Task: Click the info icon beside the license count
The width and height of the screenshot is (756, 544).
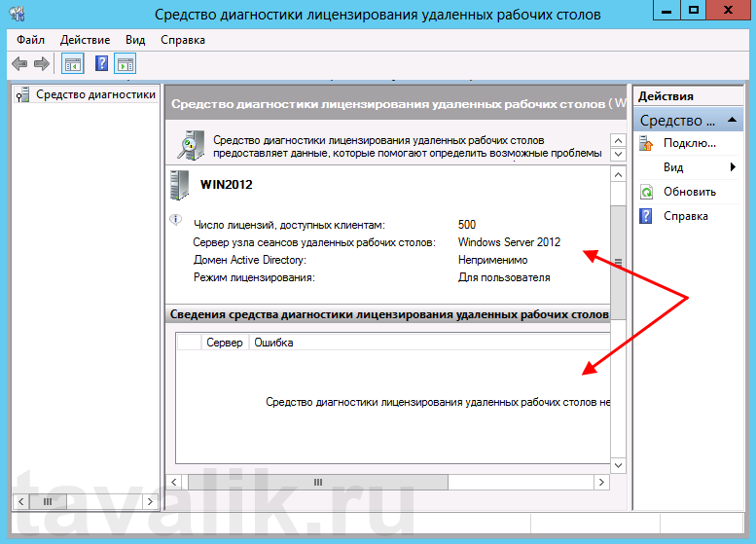Action: 176,221
